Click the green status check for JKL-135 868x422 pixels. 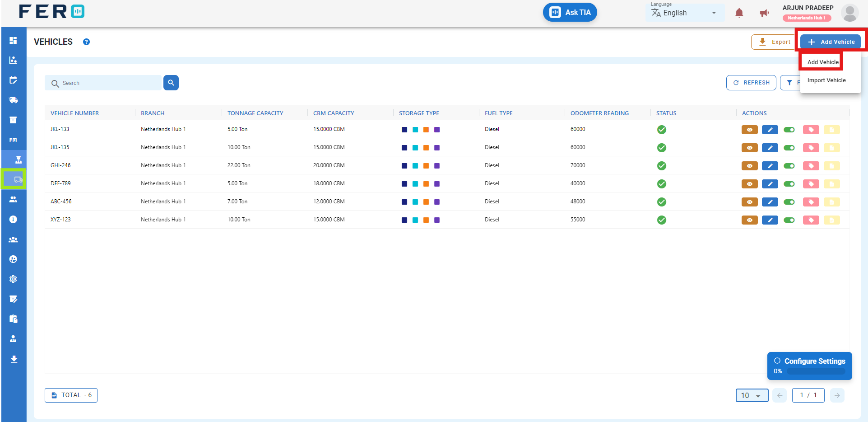pyautogui.click(x=662, y=148)
